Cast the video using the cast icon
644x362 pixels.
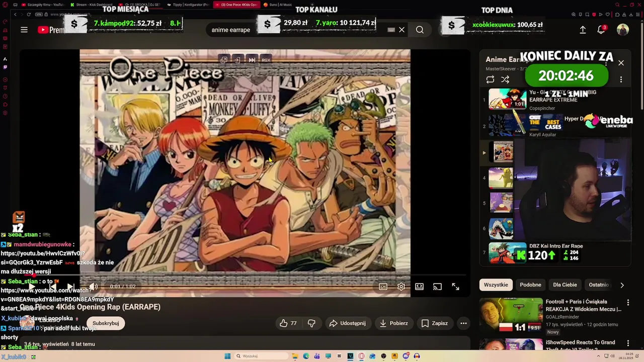(437, 287)
